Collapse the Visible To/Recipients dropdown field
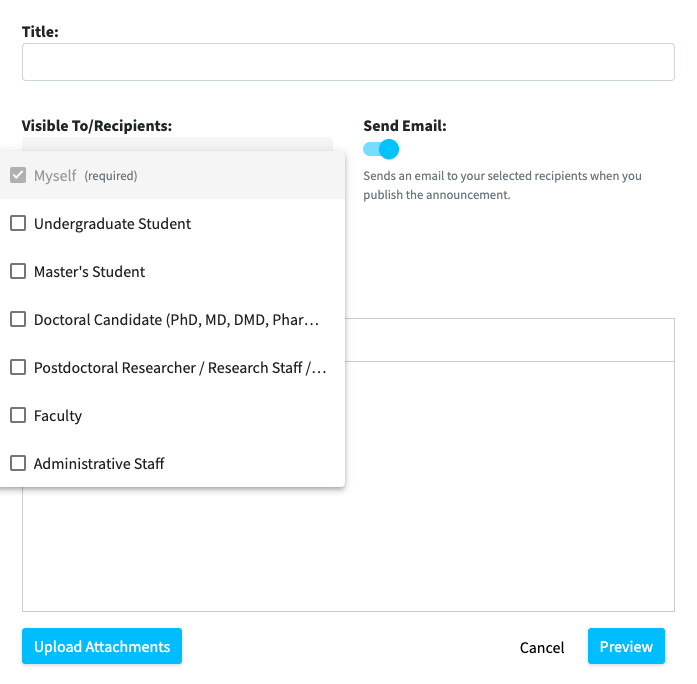This screenshot has height=684, width=697. [x=177, y=144]
